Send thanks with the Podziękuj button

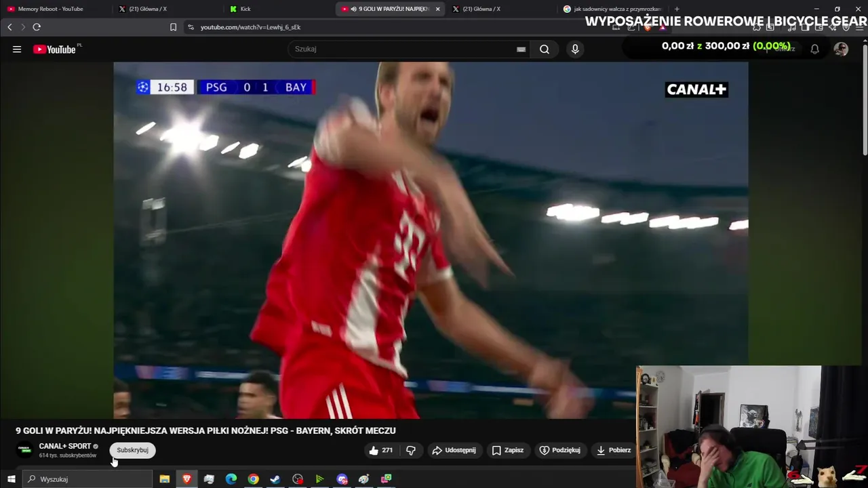pyautogui.click(x=559, y=450)
